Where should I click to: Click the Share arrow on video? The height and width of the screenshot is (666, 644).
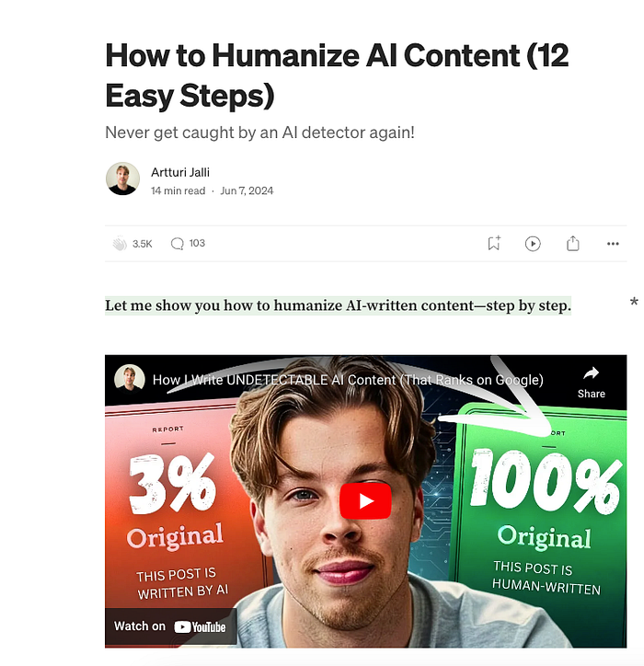[x=591, y=383]
